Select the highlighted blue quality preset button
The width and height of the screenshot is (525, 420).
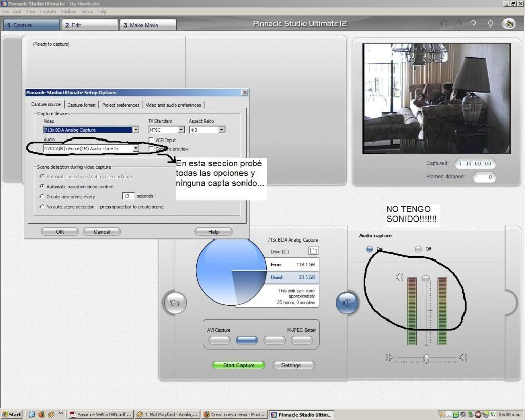pyautogui.click(x=247, y=341)
